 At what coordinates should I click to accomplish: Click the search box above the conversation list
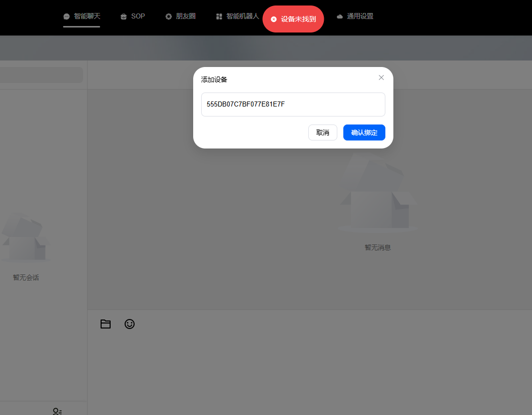pos(41,75)
